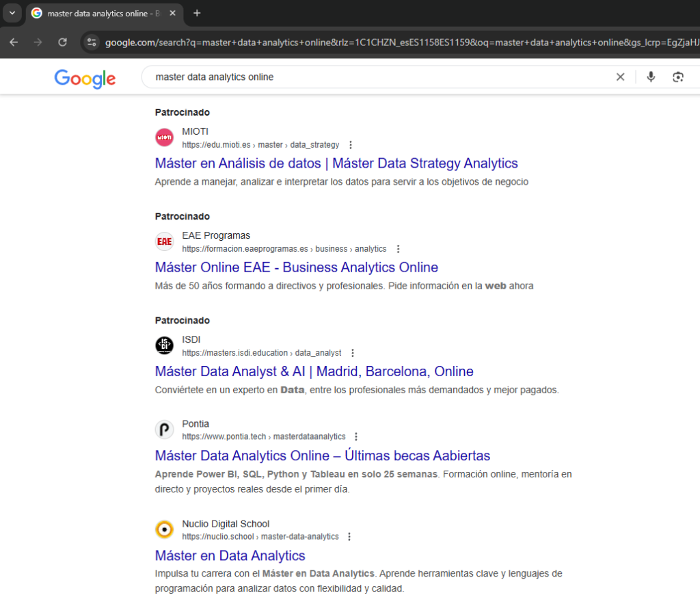The height and width of the screenshot is (606, 700).
Task: Open search by image camera icon
Action: coord(677,77)
